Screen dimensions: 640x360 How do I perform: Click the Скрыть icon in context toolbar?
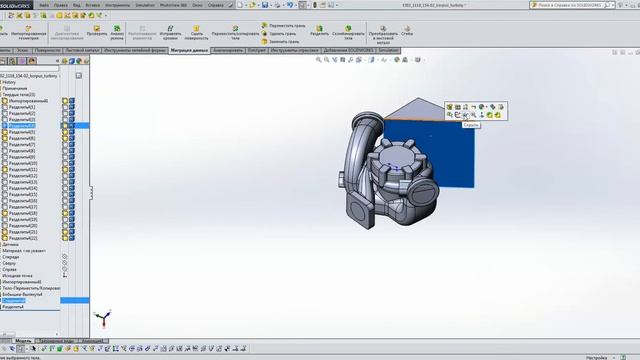click(x=465, y=115)
